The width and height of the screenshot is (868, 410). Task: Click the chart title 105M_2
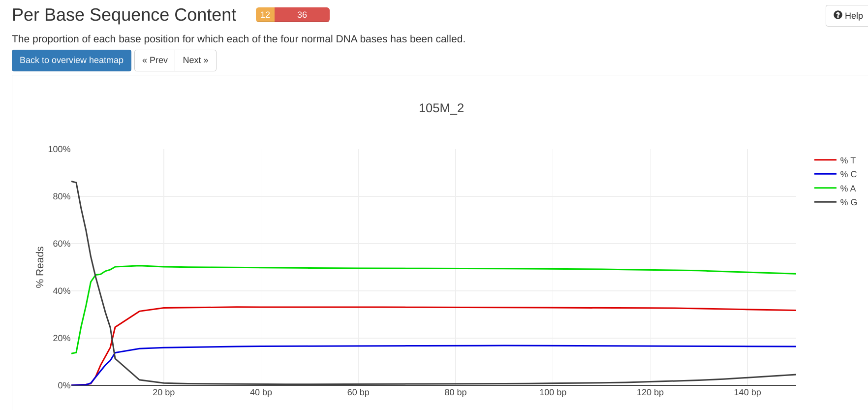point(441,108)
